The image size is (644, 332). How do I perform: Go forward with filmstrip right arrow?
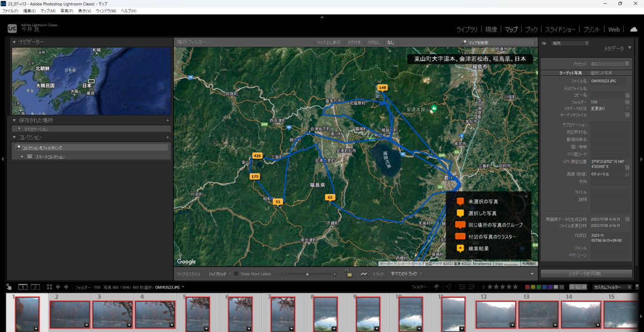click(67, 287)
